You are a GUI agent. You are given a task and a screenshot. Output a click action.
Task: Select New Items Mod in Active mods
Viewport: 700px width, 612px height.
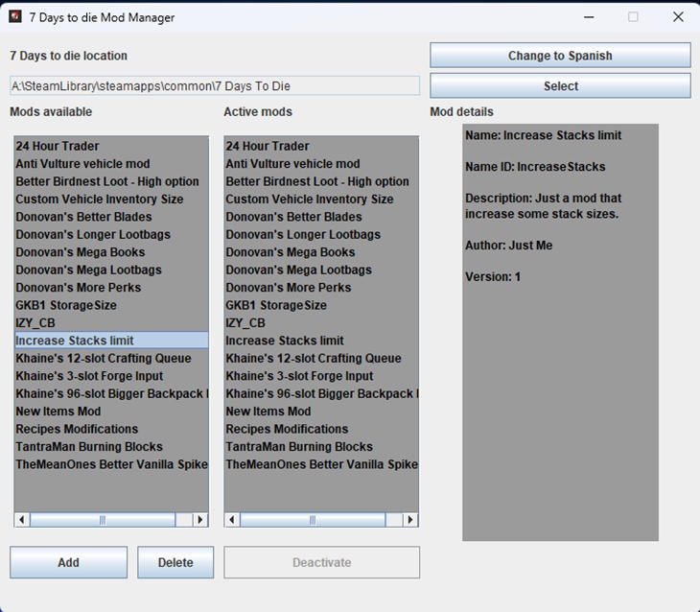click(321, 411)
